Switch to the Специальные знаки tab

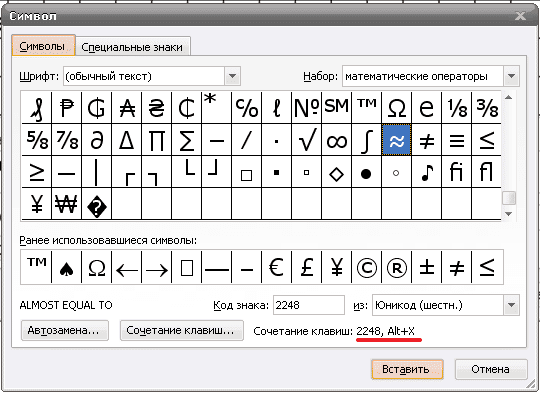pos(133,47)
